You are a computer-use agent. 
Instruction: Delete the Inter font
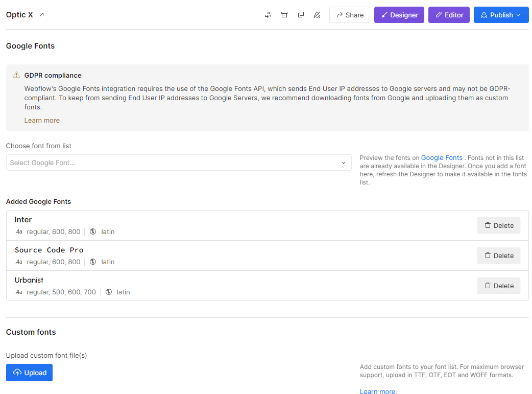point(498,225)
